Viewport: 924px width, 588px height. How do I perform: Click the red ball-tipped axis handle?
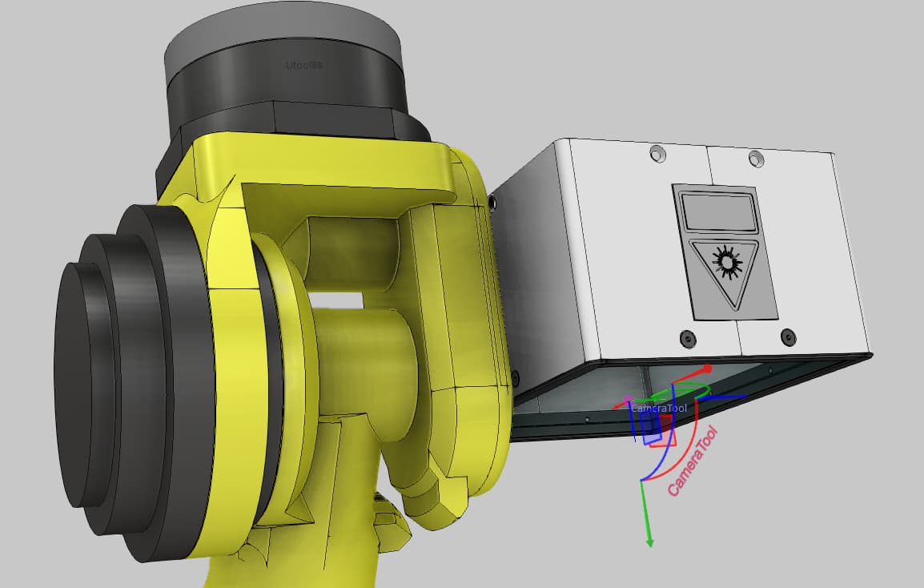707,369
